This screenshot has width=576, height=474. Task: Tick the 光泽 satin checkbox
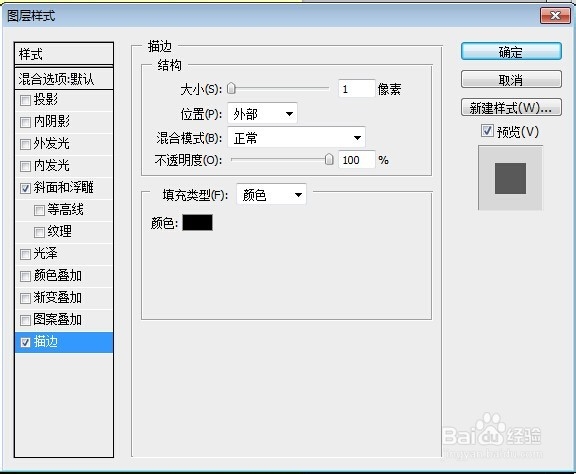[25, 254]
